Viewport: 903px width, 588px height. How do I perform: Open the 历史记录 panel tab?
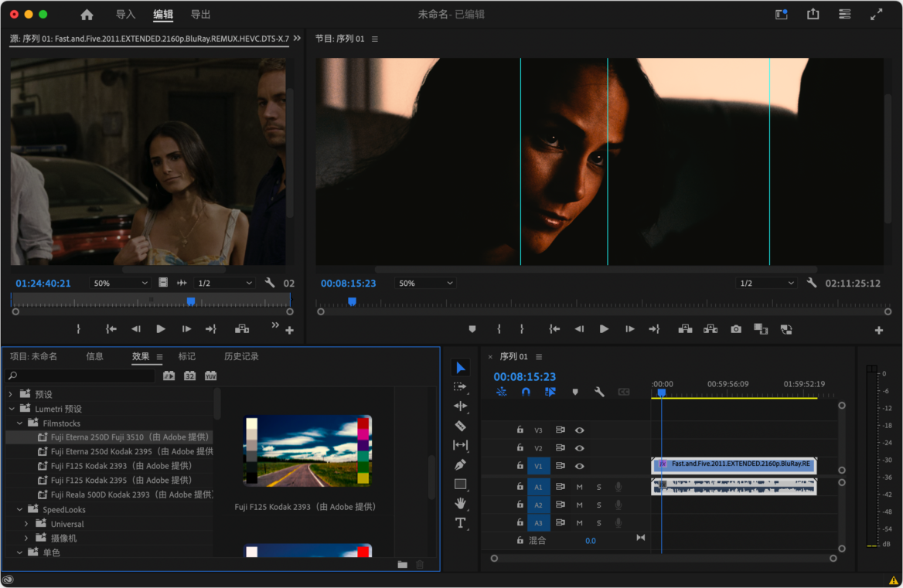241,356
